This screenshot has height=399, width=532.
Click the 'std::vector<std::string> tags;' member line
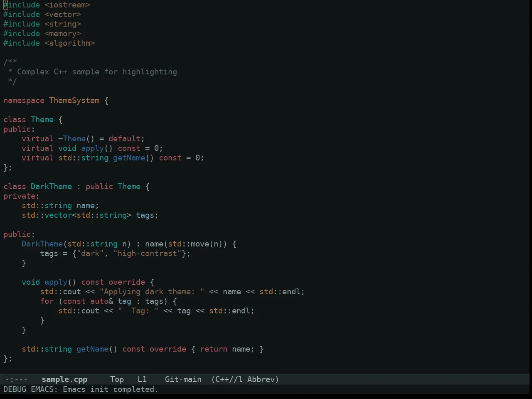[90, 215]
